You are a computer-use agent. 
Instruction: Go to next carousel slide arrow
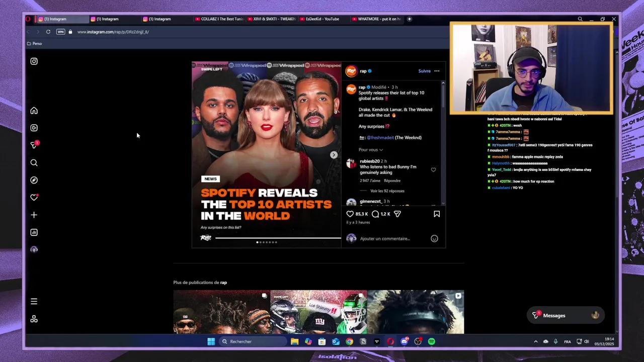pyautogui.click(x=334, y=155)
